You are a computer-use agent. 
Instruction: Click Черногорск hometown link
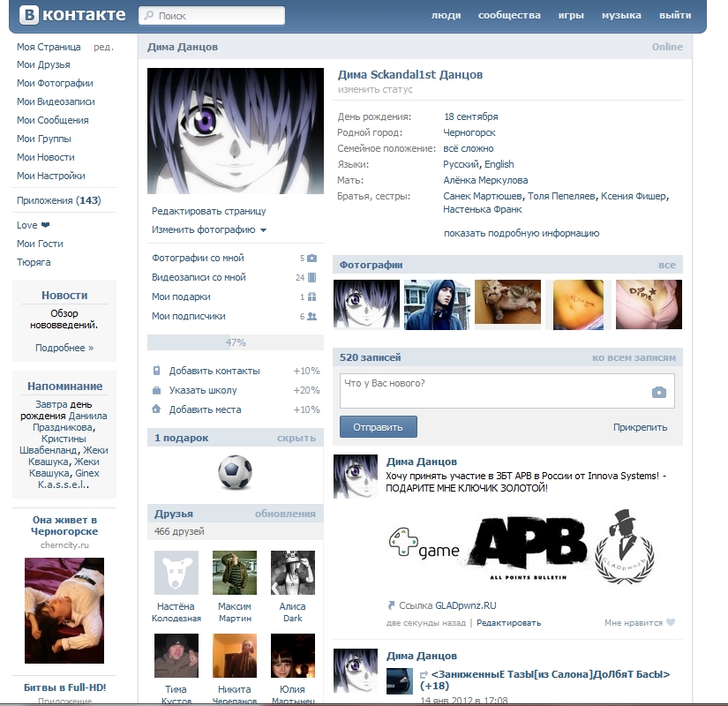pyautogui.click(x=469, y=133)
